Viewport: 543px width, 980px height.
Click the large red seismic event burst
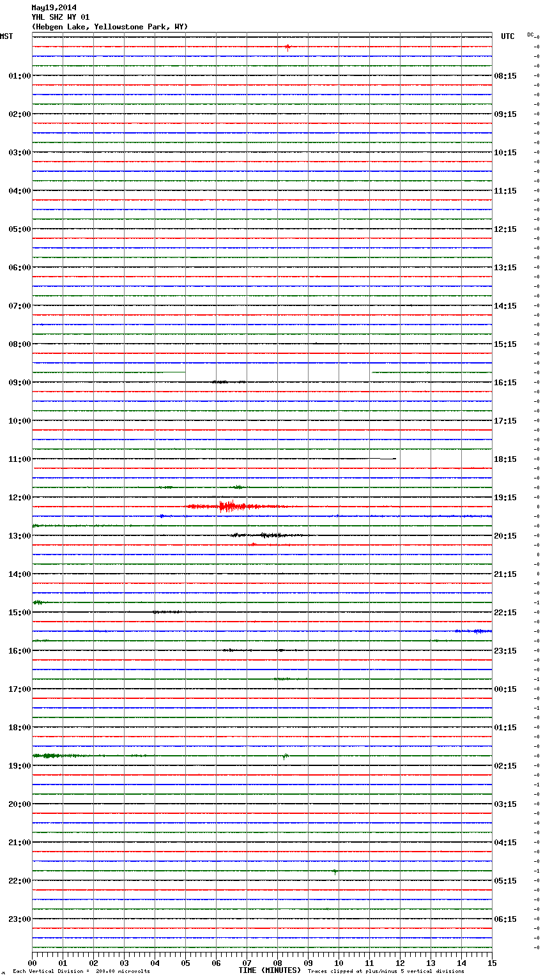[x=229, y=507]
